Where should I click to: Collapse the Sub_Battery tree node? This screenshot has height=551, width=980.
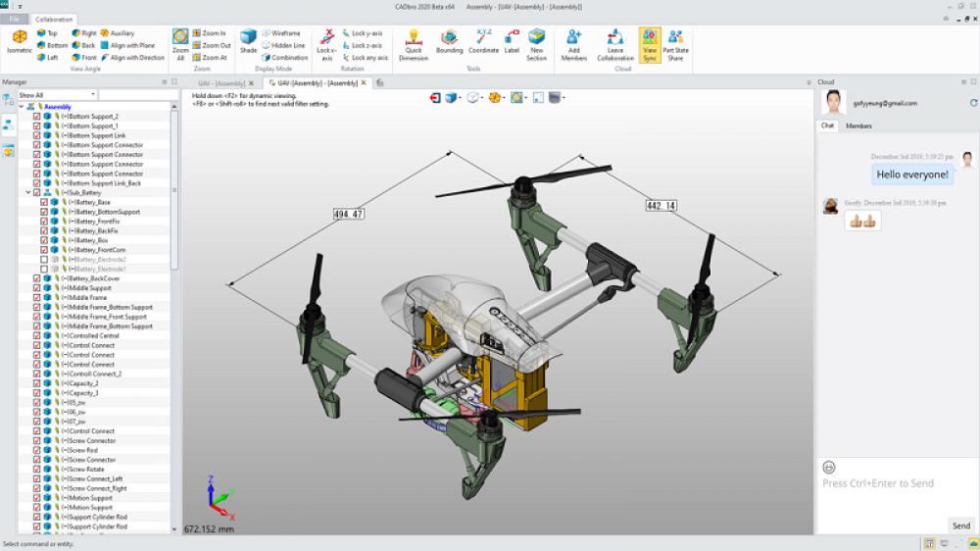click(27, 193)
